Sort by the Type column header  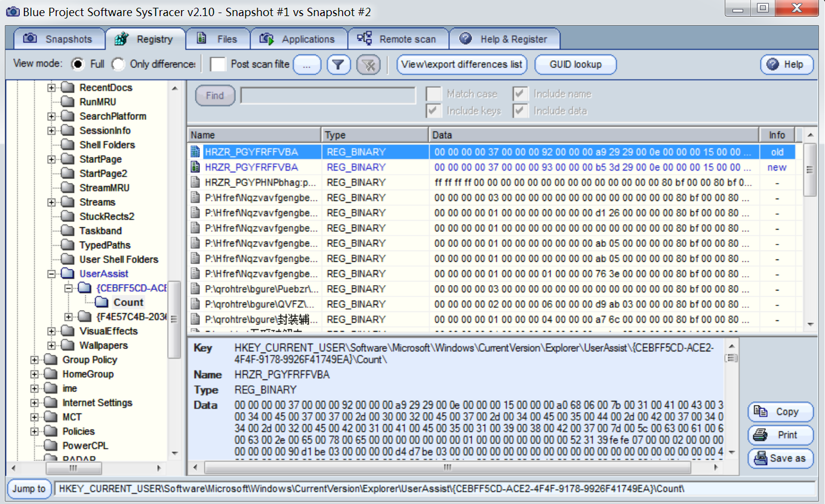click(375, 135)
